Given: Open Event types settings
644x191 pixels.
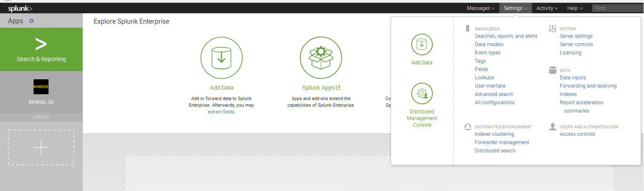Looking at the screenshot, I should [488, 53].
